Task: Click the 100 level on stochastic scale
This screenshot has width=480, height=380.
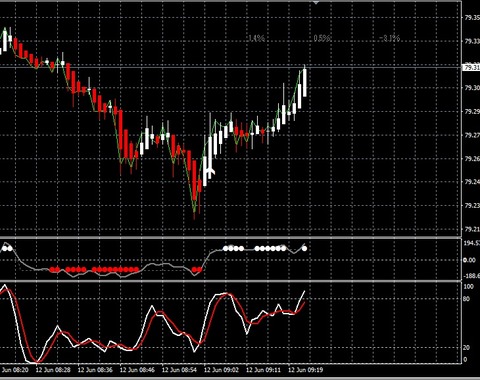Action: click(469, 287)
